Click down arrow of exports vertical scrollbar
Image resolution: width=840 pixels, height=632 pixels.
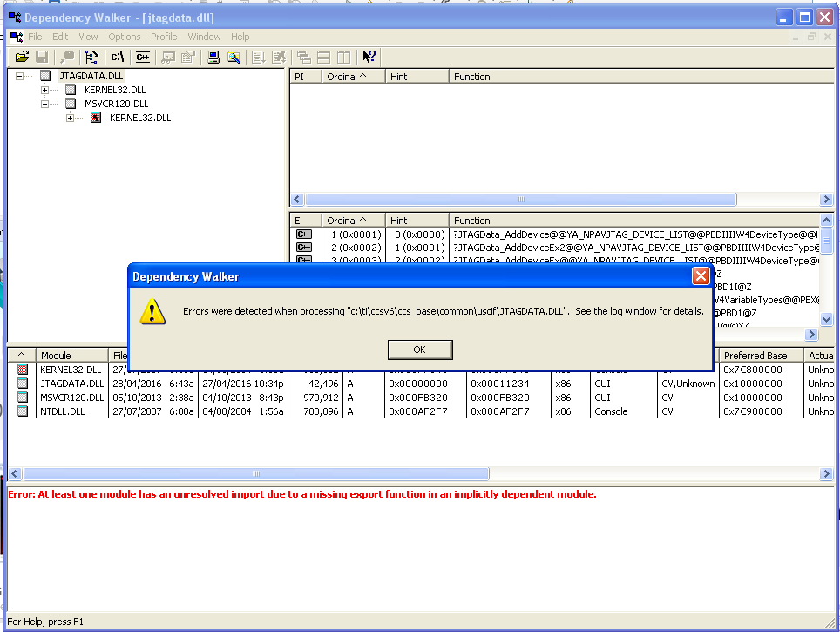pyautogui.click(x=826, y=319)
